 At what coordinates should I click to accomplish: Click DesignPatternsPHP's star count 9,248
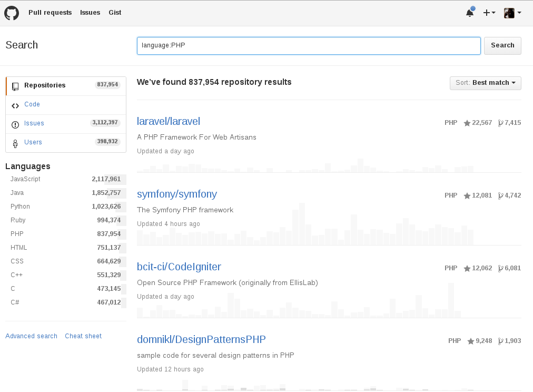tap(480, 341)
